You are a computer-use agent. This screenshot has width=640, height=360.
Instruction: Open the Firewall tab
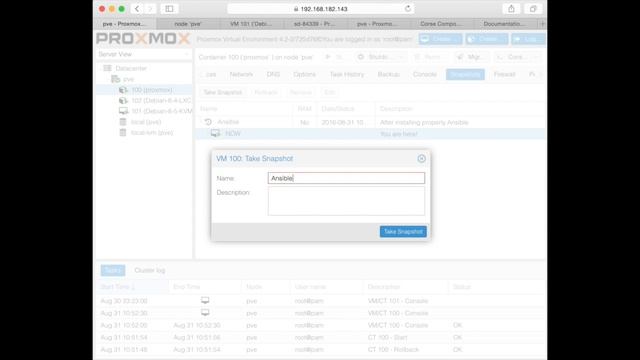504,74
